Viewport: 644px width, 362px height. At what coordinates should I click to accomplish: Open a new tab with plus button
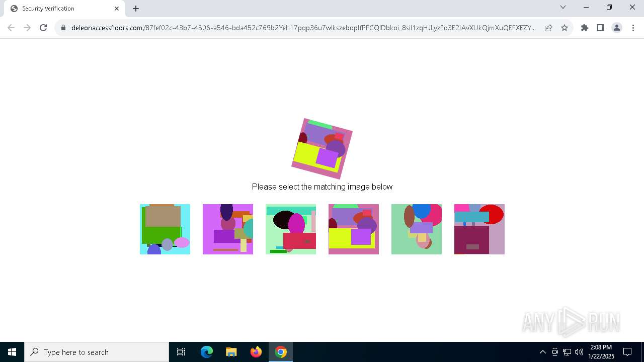click(x=136, y=9)
